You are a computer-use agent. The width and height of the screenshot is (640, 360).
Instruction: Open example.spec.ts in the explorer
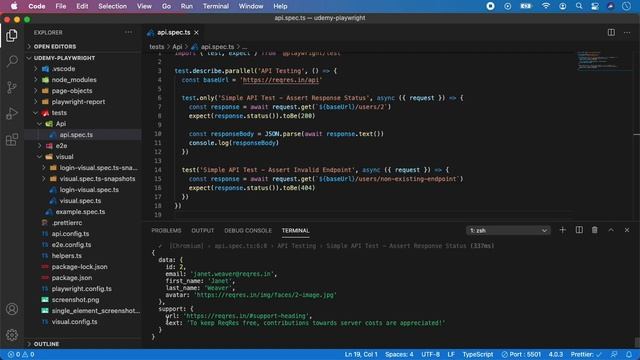(x=80, y=212)
